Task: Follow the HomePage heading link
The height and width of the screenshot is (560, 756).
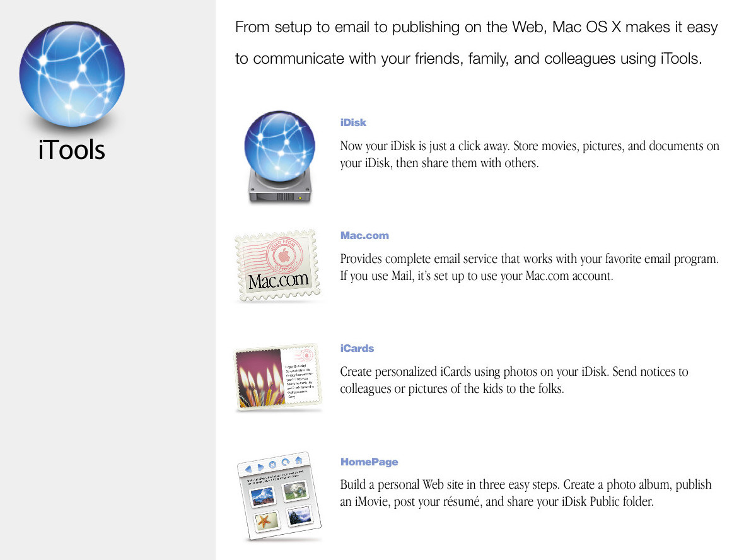Action: pyautogui.click(x=369, y=462)
